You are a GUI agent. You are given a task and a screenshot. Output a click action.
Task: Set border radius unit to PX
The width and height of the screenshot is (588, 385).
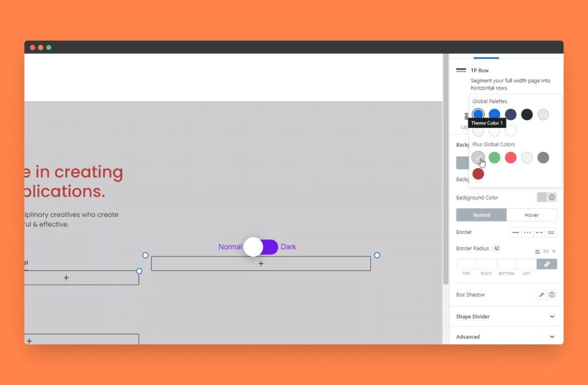[537, 251]
